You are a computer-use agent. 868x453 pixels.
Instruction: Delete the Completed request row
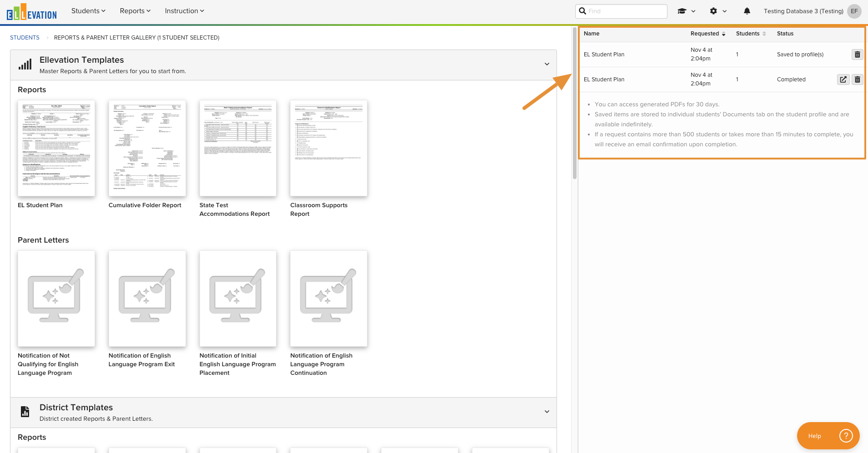pyautogui.click(x=857, y=80)
